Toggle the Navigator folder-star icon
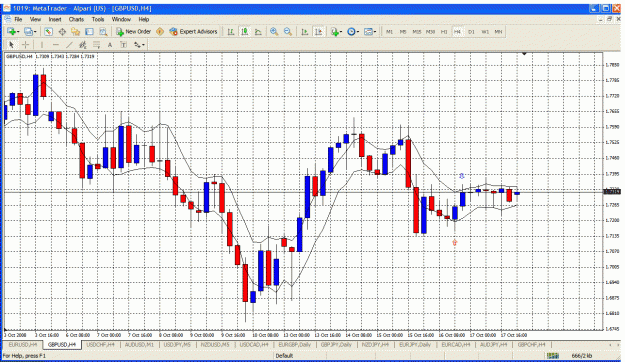 76,31
